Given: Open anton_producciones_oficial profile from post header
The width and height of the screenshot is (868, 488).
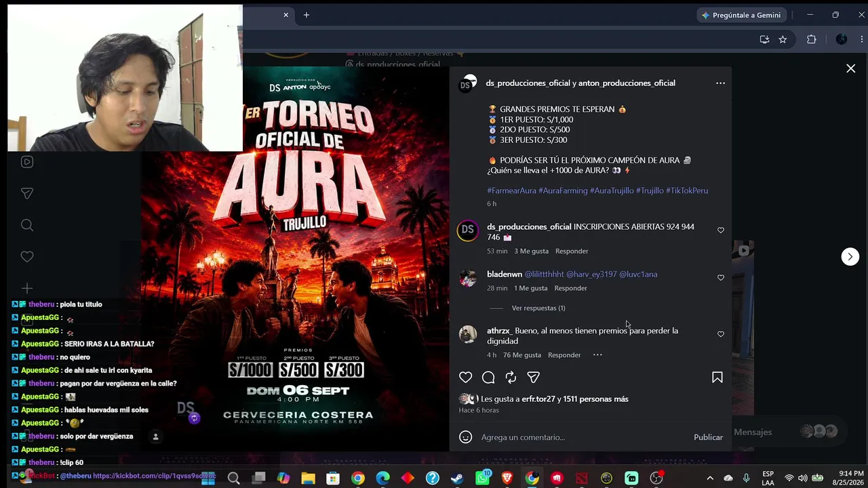Looking at the screenshot, I should (x=627, y=83).
